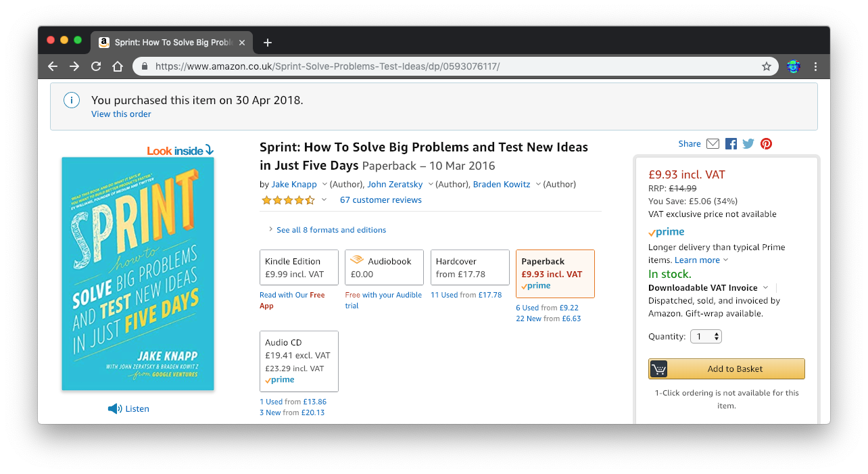This screenshot has height=474, width=868.
Task: Select the Sprint: How To Solve tab
Action: coord(173,42)
